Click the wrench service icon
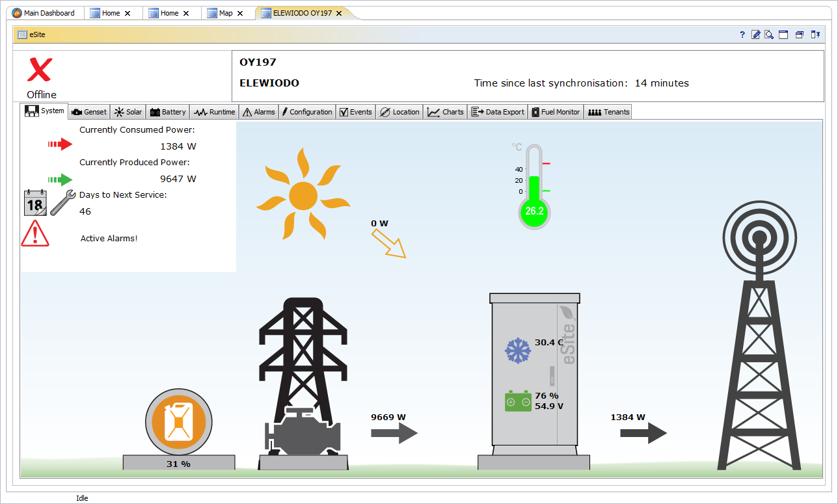Screen dimensions: 838x504 pos(62,203)
